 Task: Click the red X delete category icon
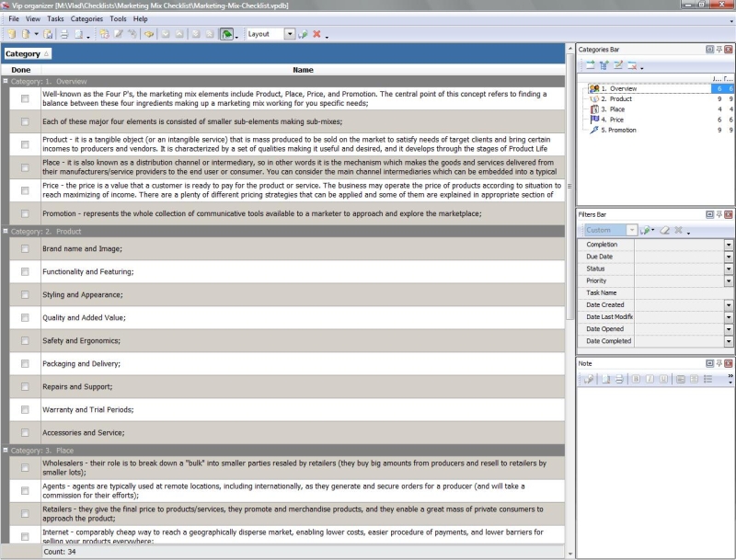632,65
